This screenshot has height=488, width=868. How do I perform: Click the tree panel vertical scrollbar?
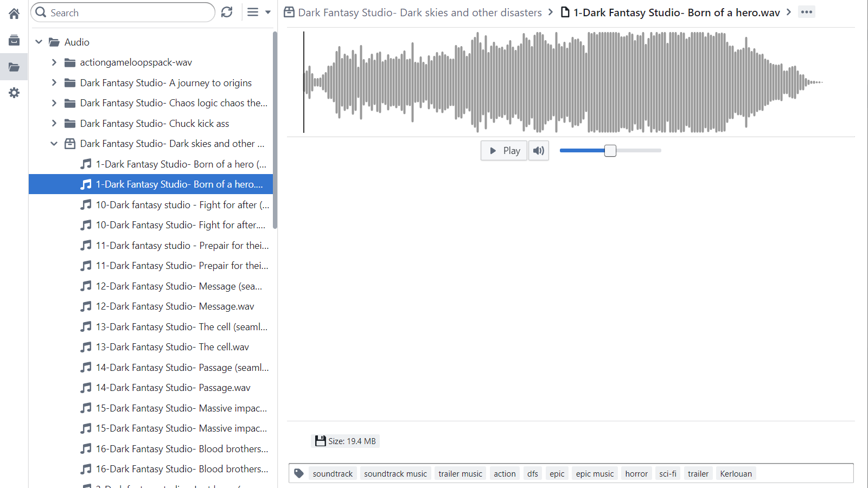275,130
